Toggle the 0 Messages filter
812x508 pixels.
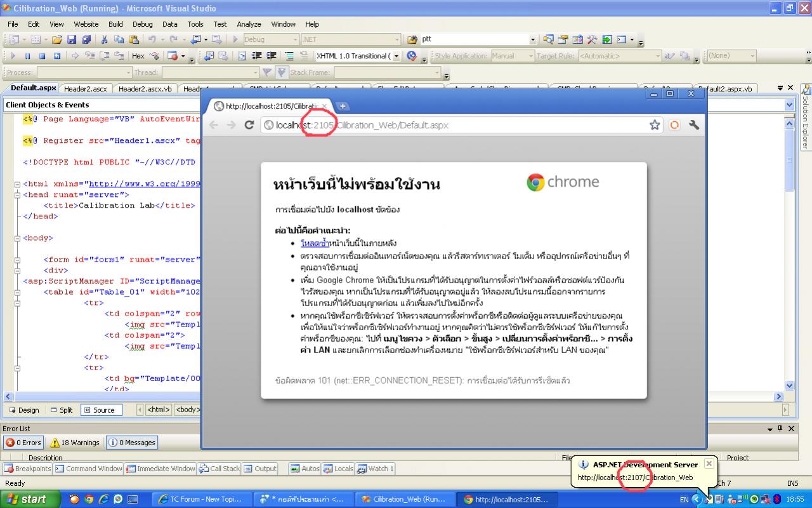(x=131, y=443)
